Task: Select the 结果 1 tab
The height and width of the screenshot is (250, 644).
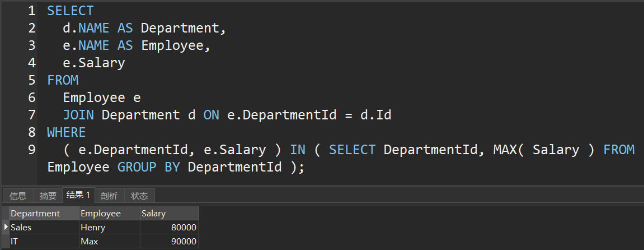Action: [x=78, y=195]
